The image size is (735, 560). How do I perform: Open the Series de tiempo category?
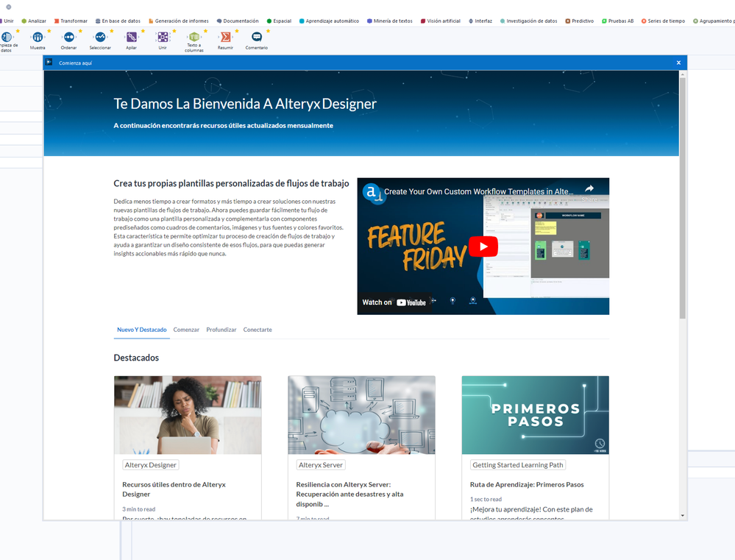[664, 21]
